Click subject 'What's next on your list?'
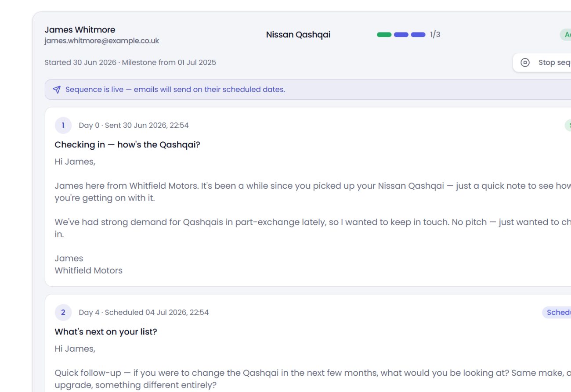Screen dimensions: 571x392 pyautogui.click(x=106, y=332)
